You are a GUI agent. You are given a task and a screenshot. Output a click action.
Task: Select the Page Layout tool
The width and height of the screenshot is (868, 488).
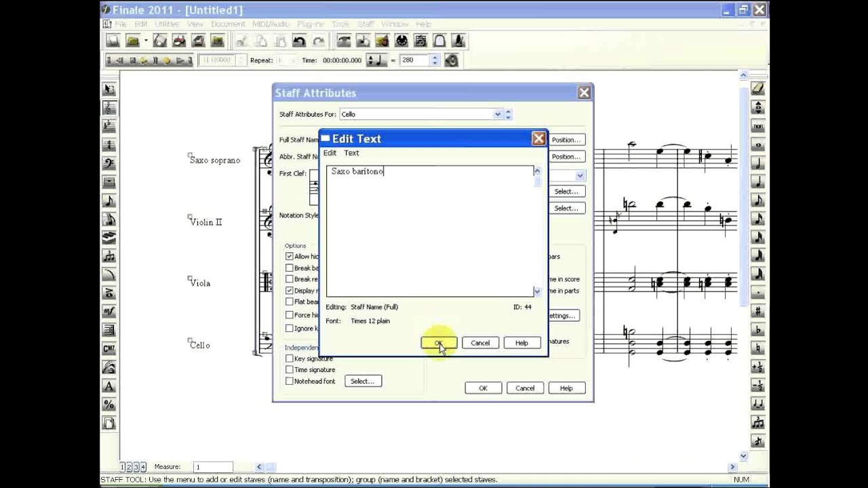108,424
